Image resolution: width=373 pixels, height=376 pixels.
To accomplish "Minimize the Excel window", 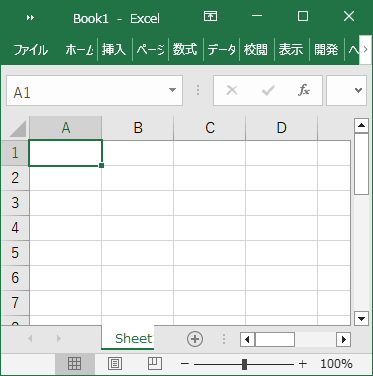I will 257,16.
